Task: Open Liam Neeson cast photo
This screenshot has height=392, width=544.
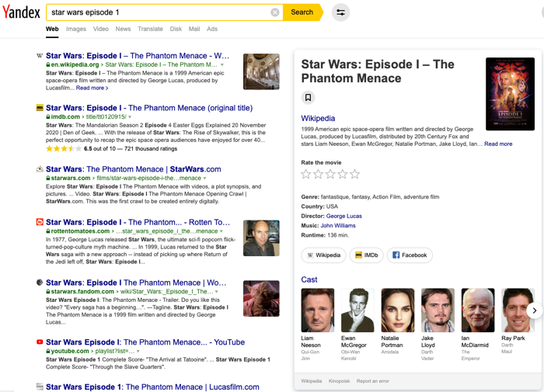Action: click(x=318, y=310)
